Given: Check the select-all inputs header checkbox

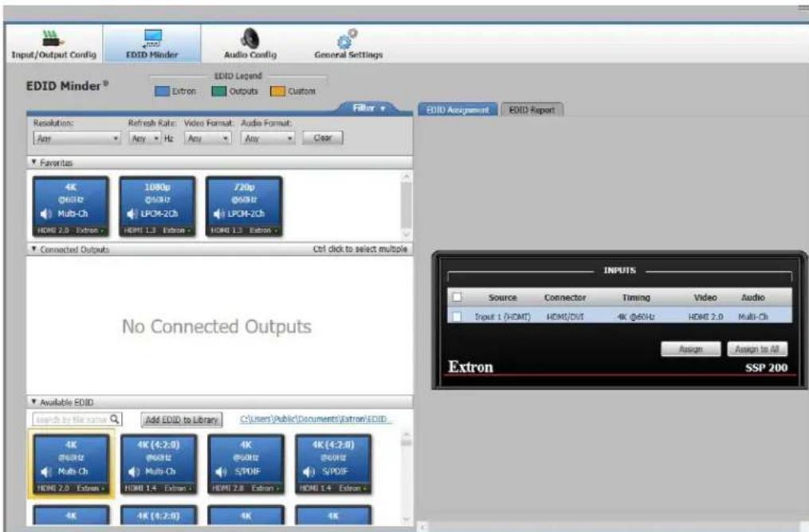Looking at the screenshot, I should 457,297.
